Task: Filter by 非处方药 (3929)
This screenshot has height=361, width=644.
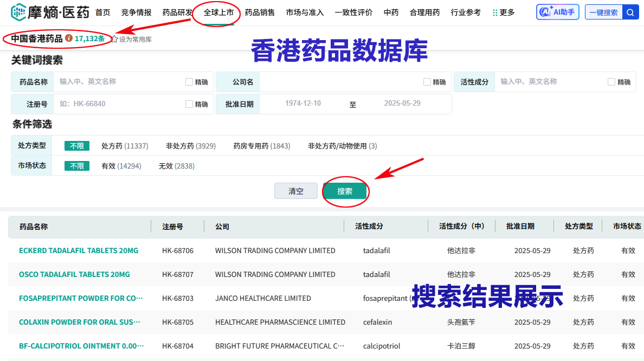Action: click(x=191, y=146)
